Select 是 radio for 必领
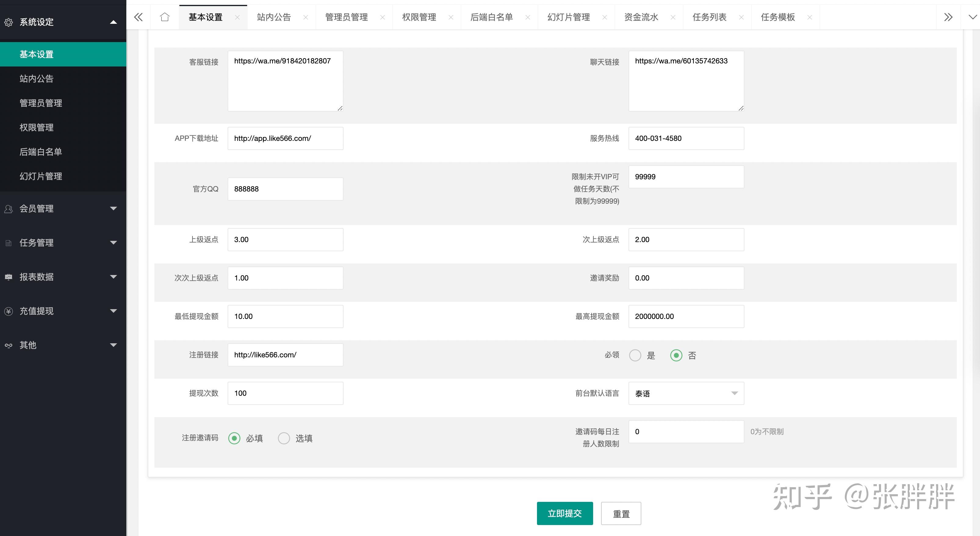This screenshot has width=980, height=536. [635, 356]
